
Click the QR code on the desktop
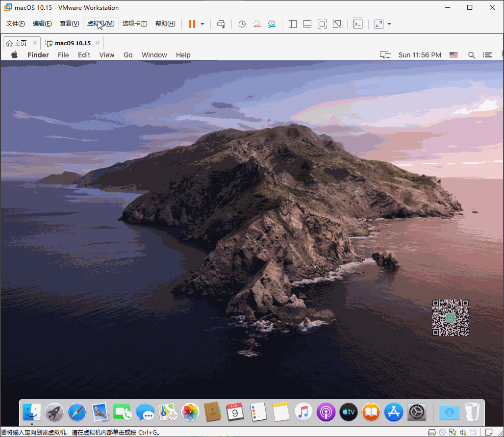tap(451, 317)
